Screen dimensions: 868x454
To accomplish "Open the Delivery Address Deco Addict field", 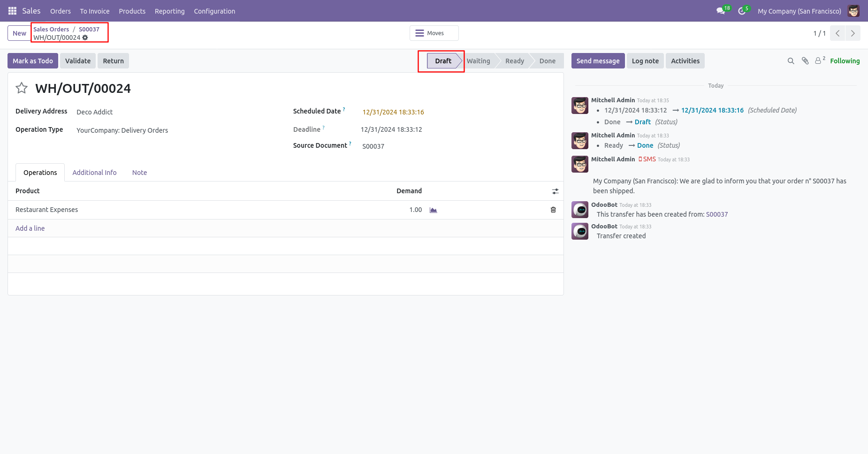I will (x=94, y=112).
